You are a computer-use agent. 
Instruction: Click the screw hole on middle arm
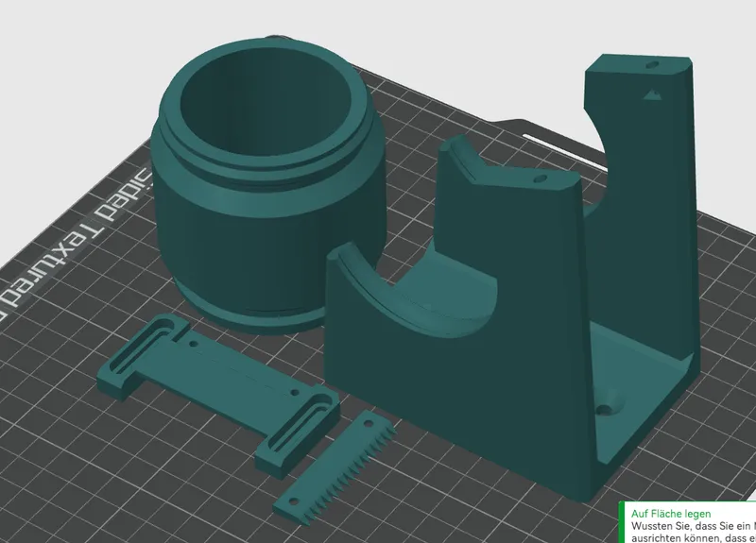(x=540, y=178)
